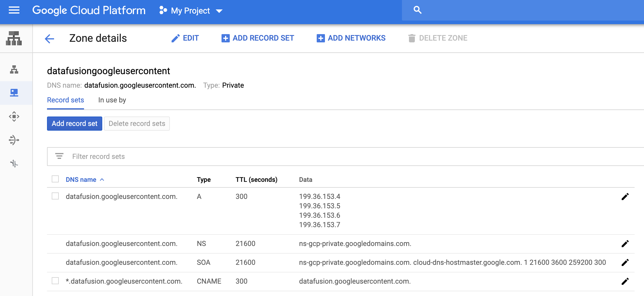
Task: Open the hamburger navigation menu
Action: (14, 11)
